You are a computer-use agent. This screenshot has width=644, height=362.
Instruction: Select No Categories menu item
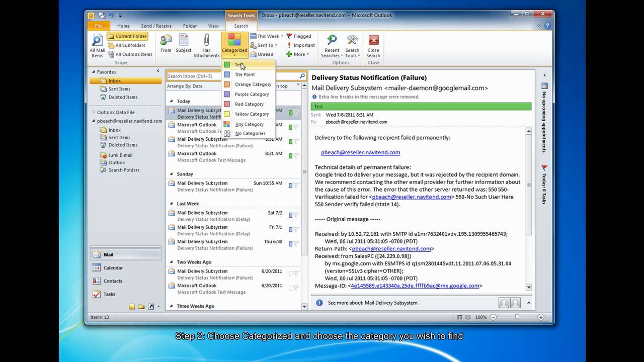point(249,133)
